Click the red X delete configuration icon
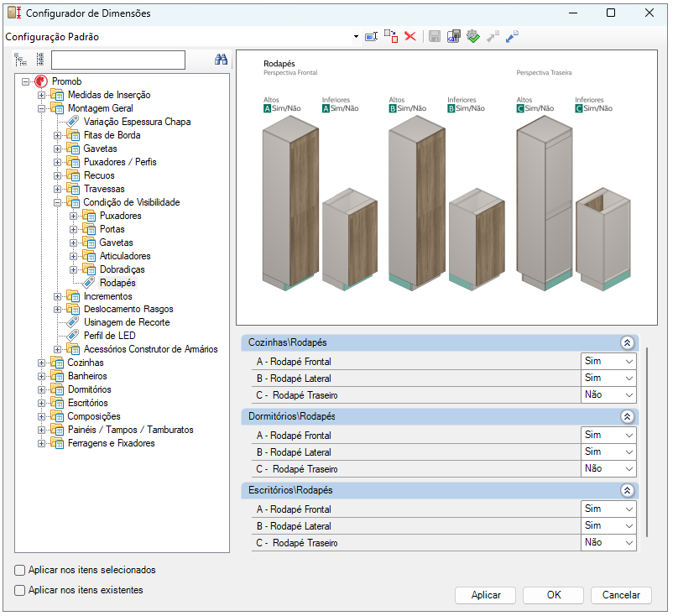The image size is (678, 616). 410,36
